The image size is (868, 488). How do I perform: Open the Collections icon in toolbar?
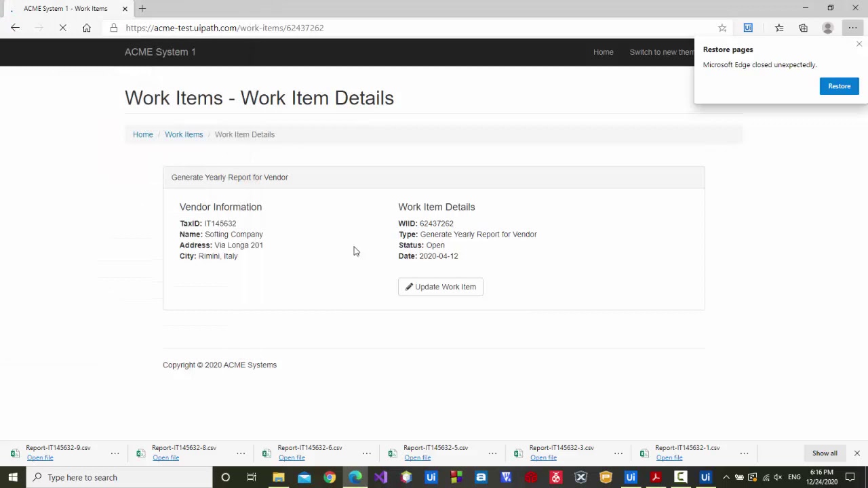pos(804,28)
